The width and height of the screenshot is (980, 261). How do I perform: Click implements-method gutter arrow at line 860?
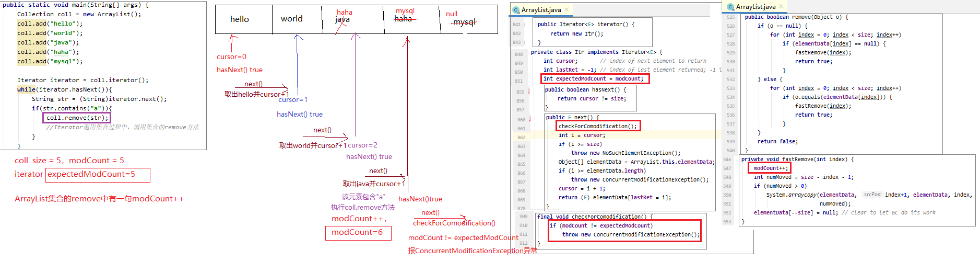click(529, 119)
